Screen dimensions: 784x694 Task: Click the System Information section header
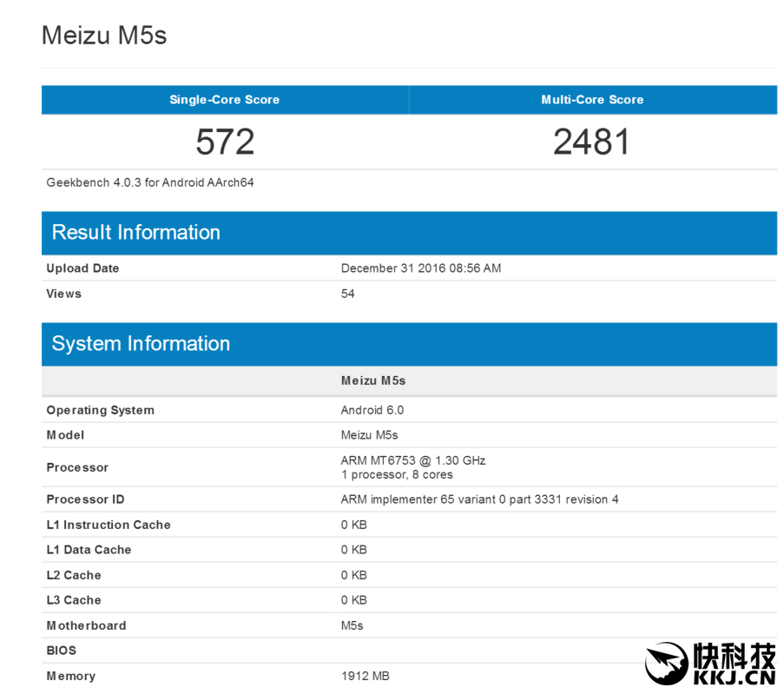click(x=409, y=344)
